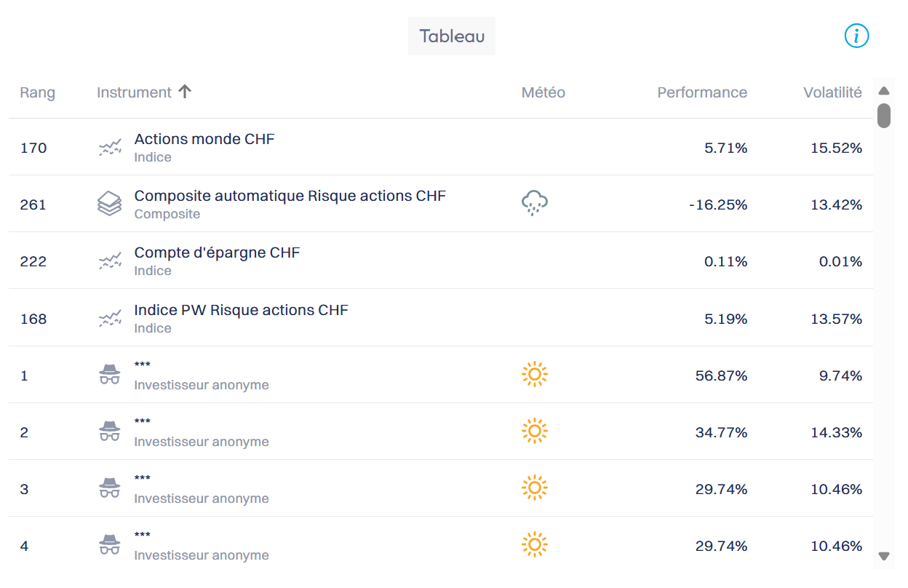Select the Tableau tab

point(452,36)
